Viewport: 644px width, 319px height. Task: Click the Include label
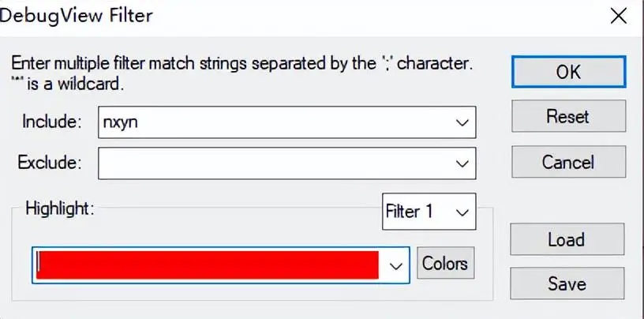pos(52,122)
